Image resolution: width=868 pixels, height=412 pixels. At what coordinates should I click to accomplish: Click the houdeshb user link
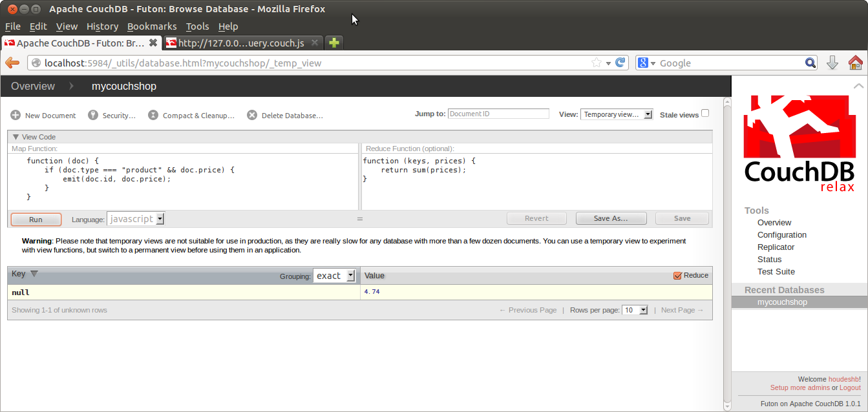pyautogui.click(x=844, y=379)
